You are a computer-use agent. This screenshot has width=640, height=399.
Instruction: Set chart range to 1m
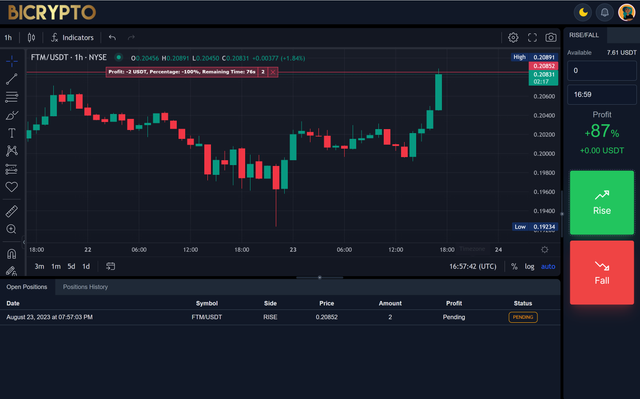(56, 266)
